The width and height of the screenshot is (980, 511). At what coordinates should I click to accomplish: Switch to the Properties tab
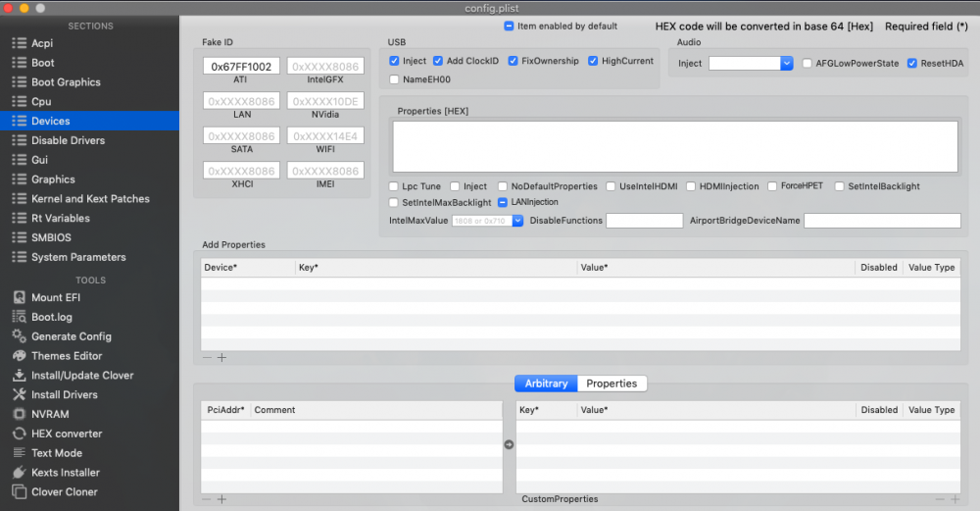(x=612, y=383)
